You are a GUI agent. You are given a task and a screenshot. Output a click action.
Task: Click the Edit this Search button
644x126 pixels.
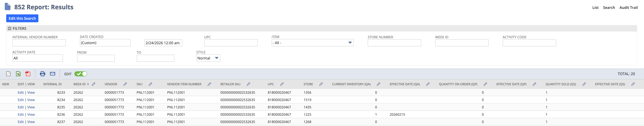click(x=22, y=18)
